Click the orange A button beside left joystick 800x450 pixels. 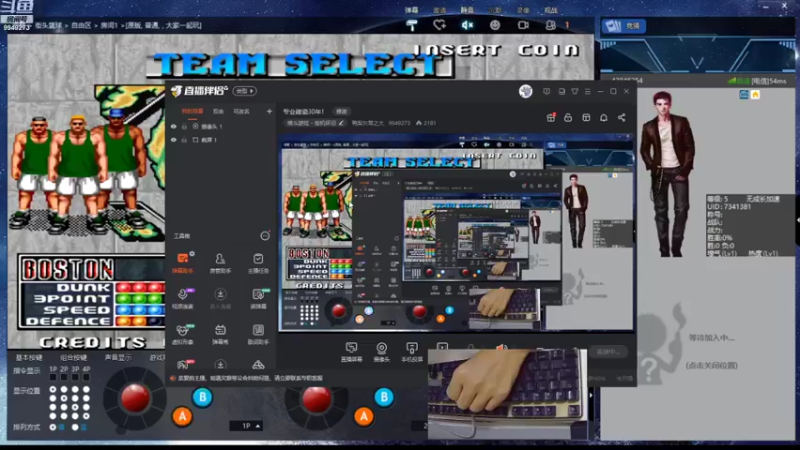(182, 416)
